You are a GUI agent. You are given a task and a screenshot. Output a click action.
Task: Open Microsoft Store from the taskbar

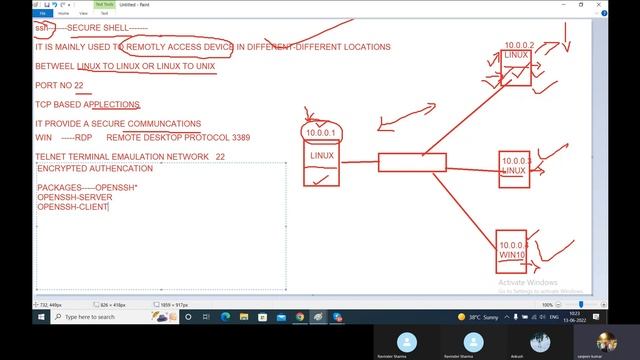[x=262, y=317]
